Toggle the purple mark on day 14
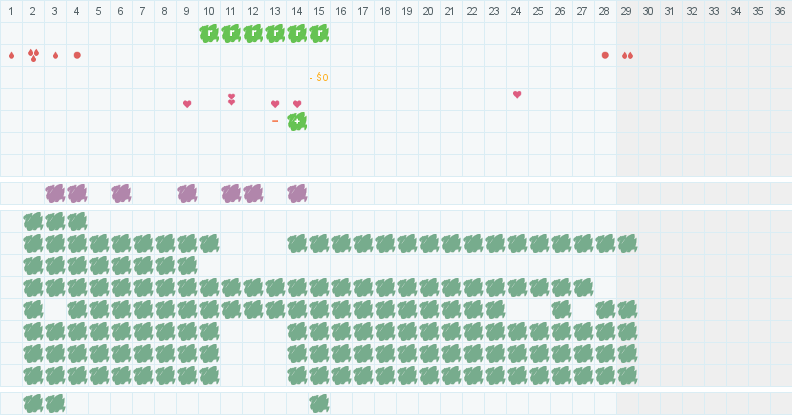The height and width of the screenshot is (415, 792). tap(297, 193)
